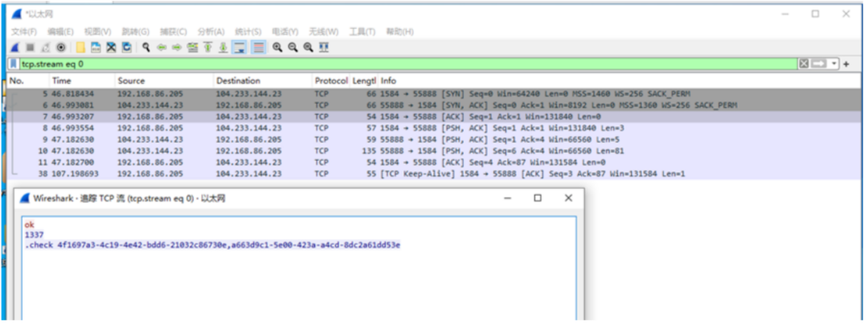Viewport: 868px width, 326px height.
Task: Open capture options gear icon
Action: pyautogui.click(x=61, y=47)
